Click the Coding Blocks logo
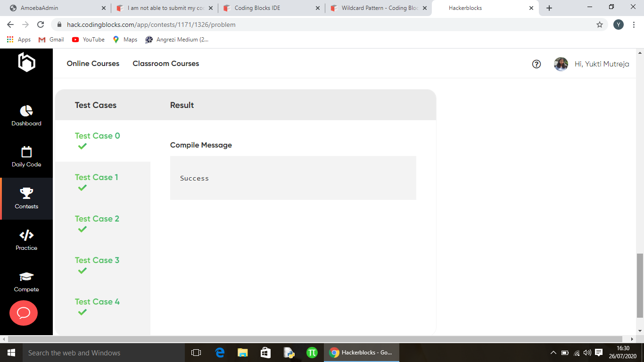This screenshot has width=644, height=362. pos(26,62)
